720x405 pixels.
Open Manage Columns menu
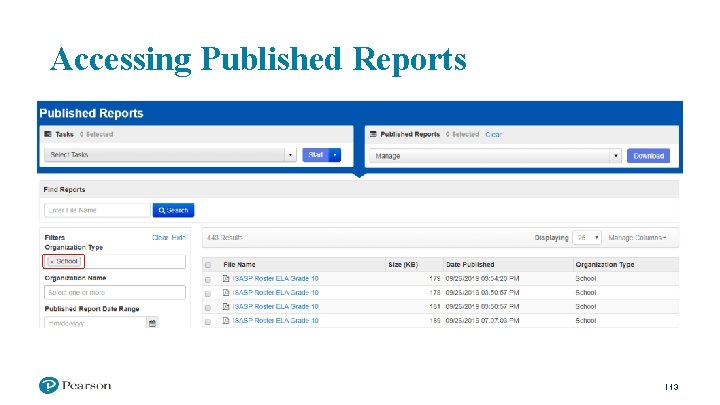637,238
